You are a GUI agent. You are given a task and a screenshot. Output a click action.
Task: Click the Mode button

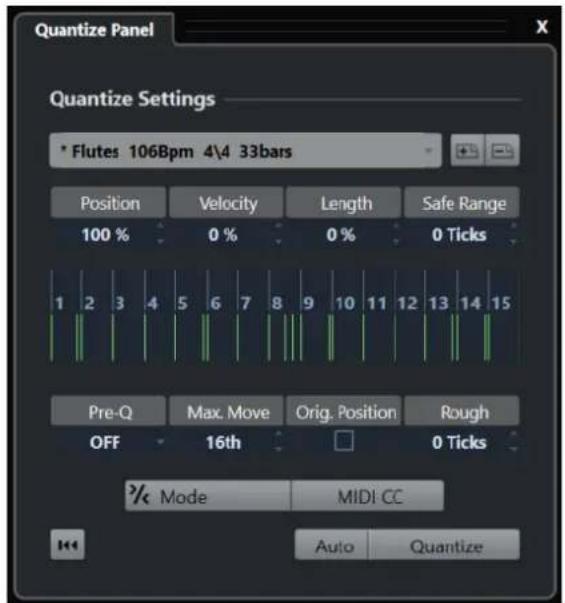(208, 496)
